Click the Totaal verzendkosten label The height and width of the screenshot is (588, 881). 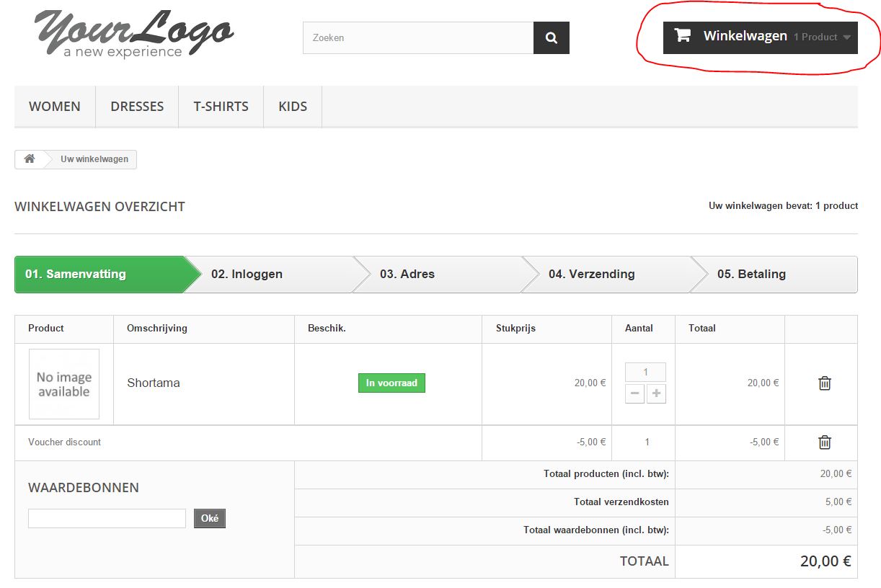(x=621, y=502)
